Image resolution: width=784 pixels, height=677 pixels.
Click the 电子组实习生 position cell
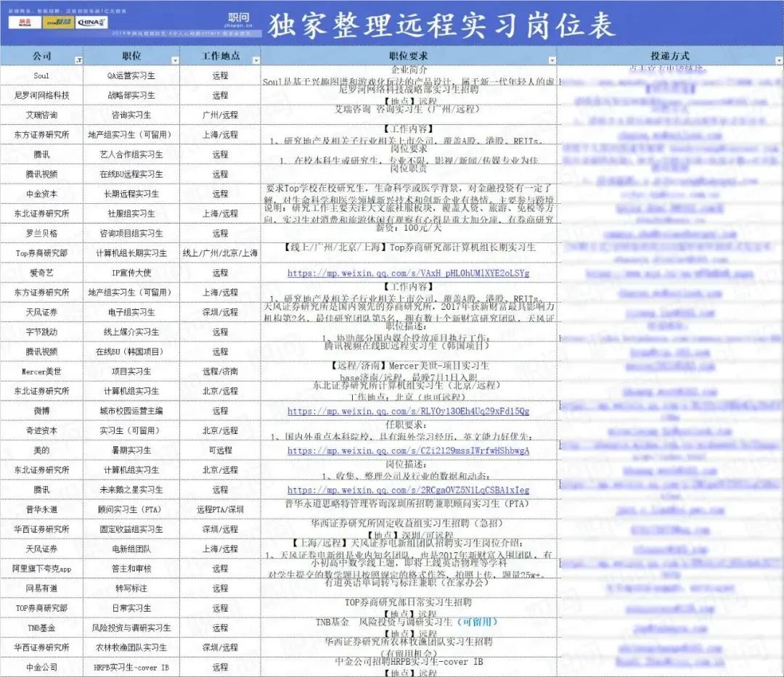click(131, 312)
